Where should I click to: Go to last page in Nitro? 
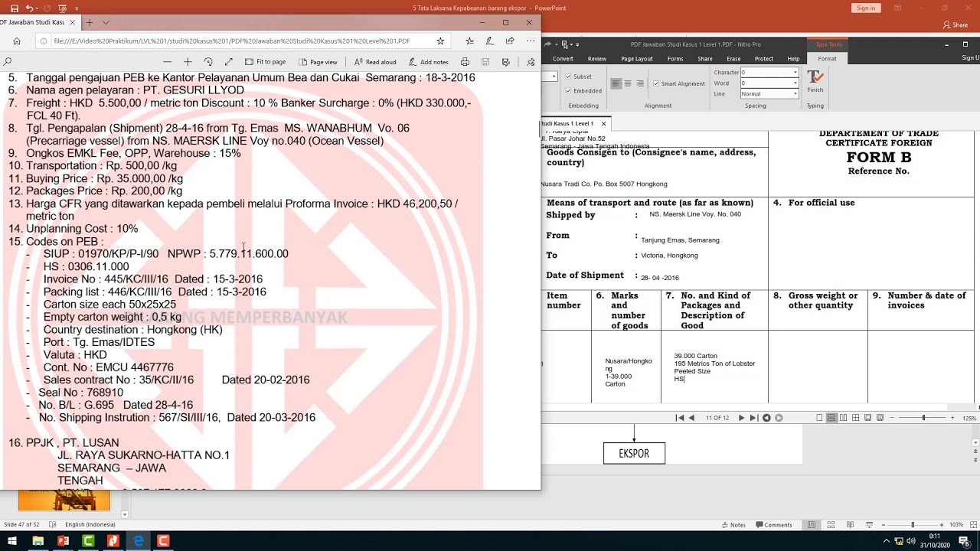pos(753,418)
